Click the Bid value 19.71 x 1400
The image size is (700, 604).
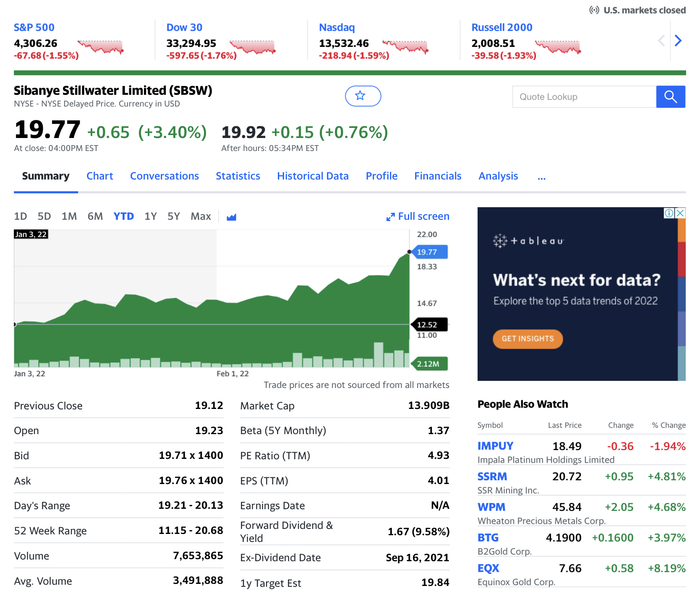tap(191, 455)
